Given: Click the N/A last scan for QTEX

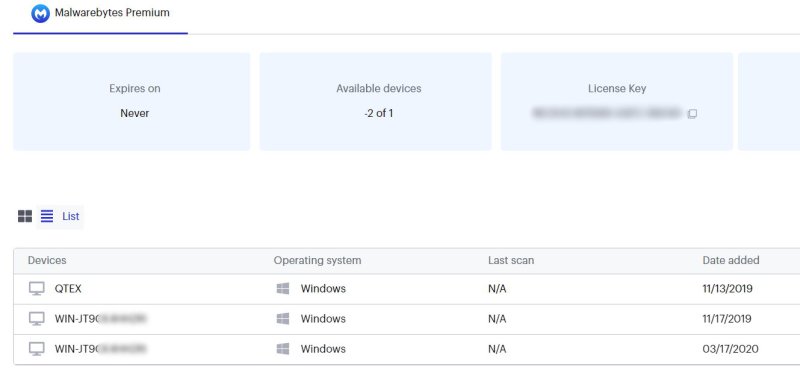Looking at the screenshot, I should coord(497,289).
